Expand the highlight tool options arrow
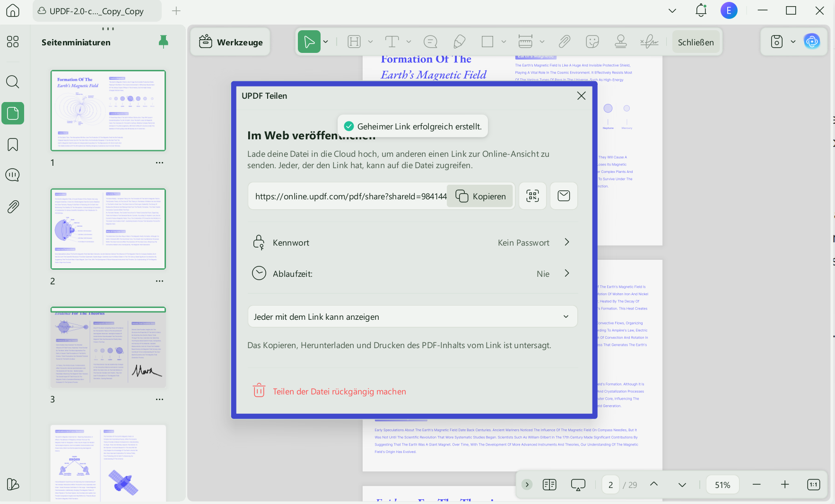Image resolution: width=835 pixels, height=504 pixels. point(370,42)
